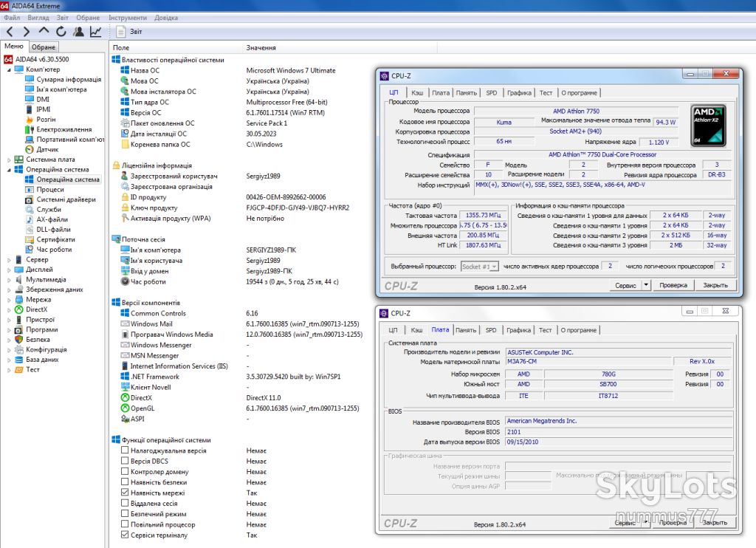
Task: Click Проверка button in upper CPU-Z window
Action: coord(673,285)
